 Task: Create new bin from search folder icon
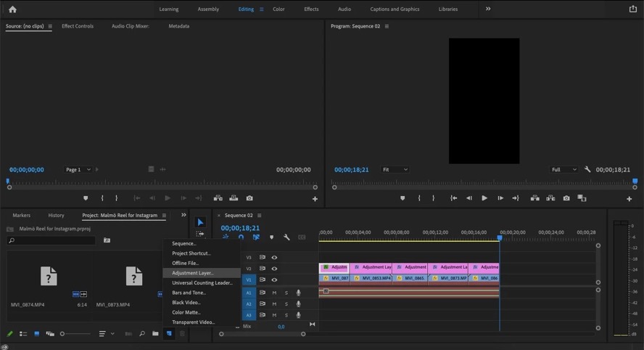[x=107, y=240]
